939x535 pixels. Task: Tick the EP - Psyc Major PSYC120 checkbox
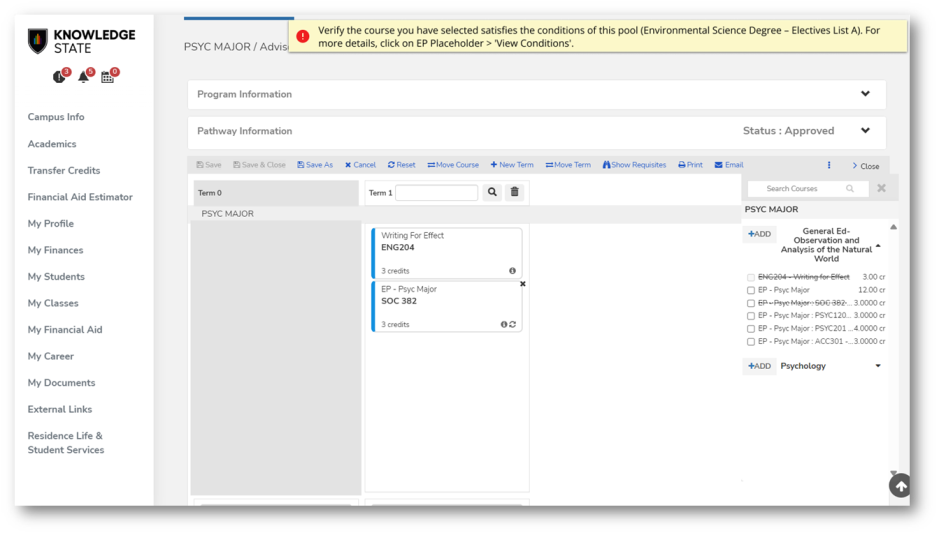tap(751, 316)
